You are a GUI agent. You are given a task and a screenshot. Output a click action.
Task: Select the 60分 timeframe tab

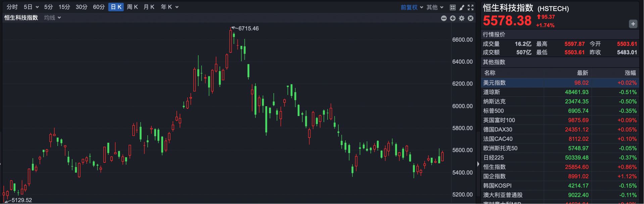(x=99, y=7)
